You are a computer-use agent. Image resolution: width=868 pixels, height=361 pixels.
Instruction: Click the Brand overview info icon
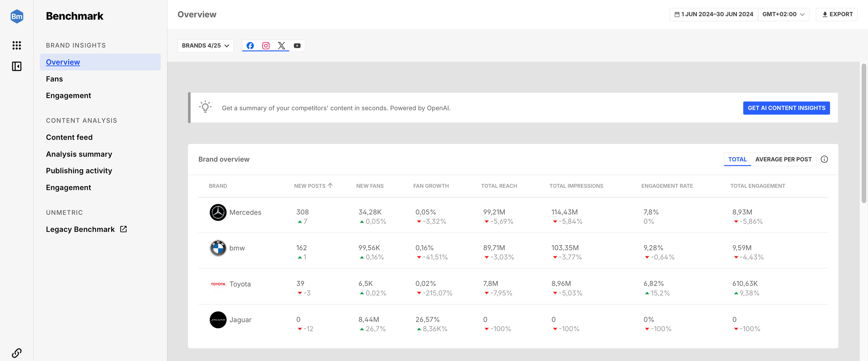point(824,159)
